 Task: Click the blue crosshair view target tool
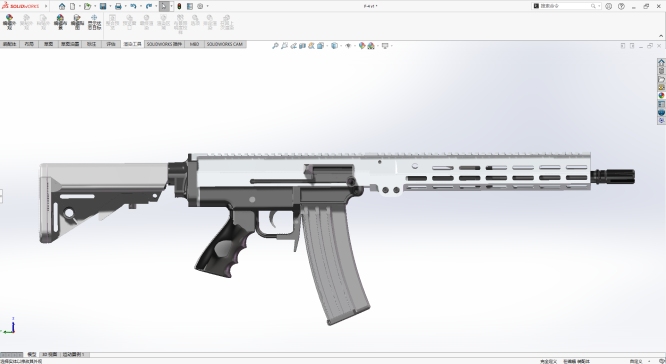pos(94,22)
